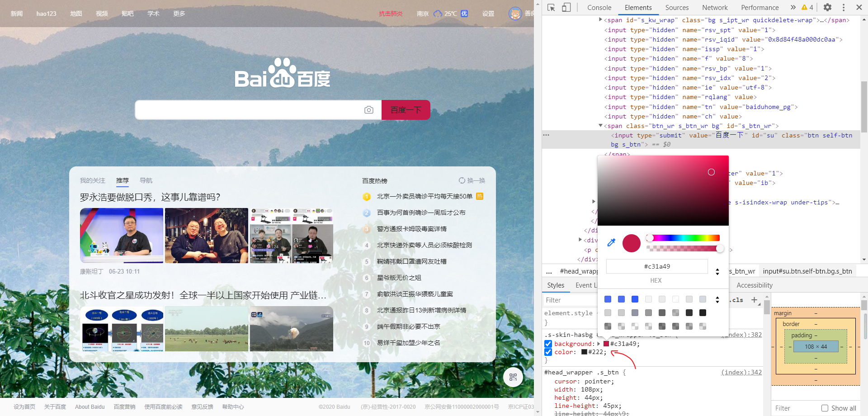Viewport: 868px width, 416px height.
Task: Open the 地图 maps link
Action: pyautogui.click(x=76, y=14)
